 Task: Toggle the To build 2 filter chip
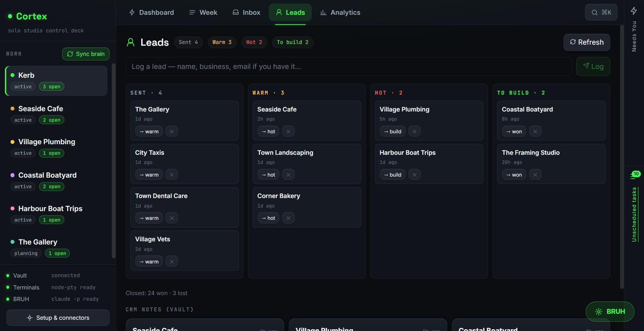coord(293,42)
